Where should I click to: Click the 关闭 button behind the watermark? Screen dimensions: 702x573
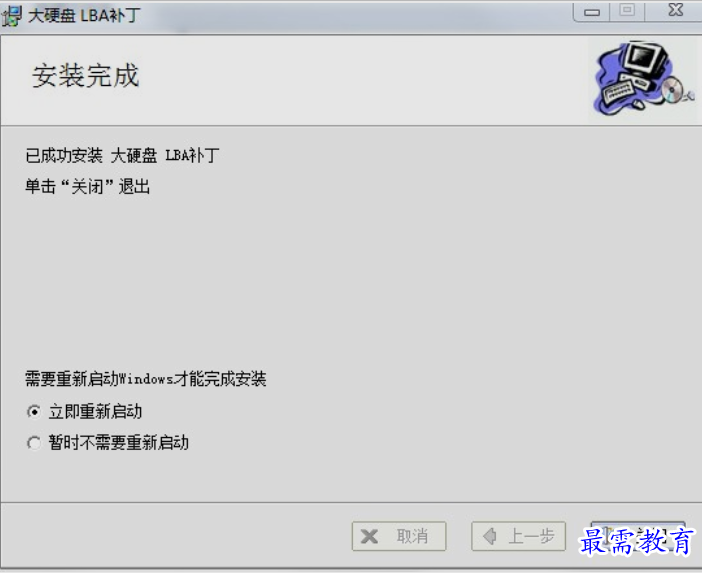(x=638, y=536)
